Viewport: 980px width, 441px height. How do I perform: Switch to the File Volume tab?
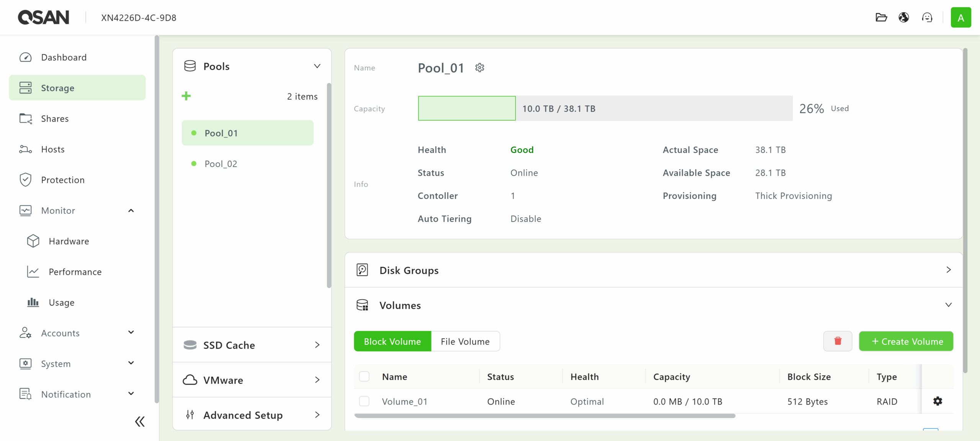coord(465,341)
